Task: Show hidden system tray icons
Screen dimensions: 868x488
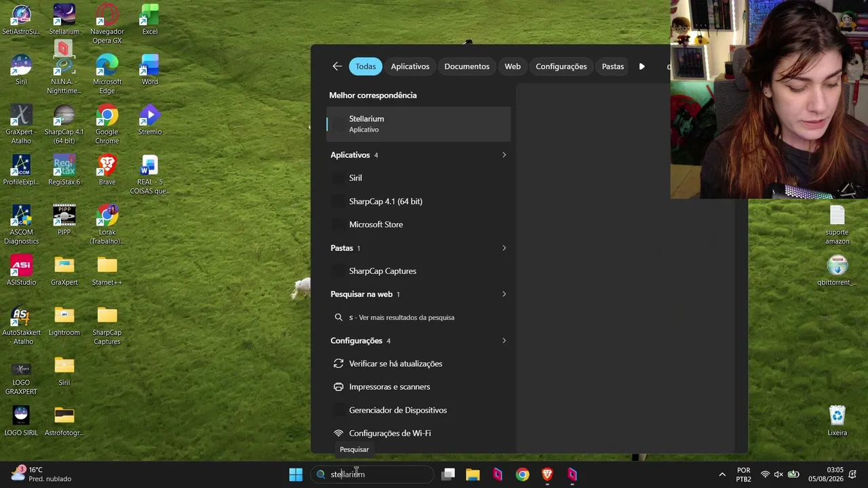Action: 722,474
